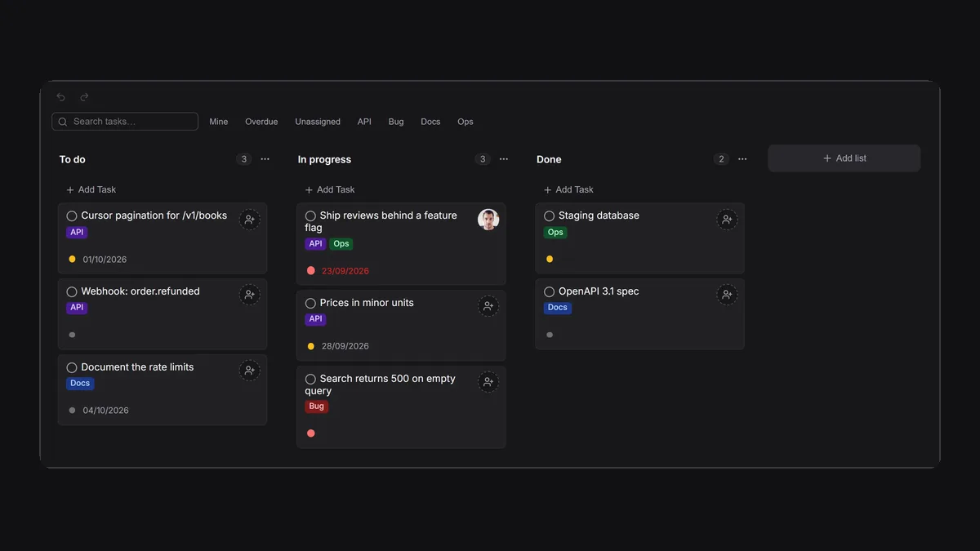Assign a user to Prices in minor units
Image resolution: width=980 pixels, height=551 pixels.
click(488, 306)
